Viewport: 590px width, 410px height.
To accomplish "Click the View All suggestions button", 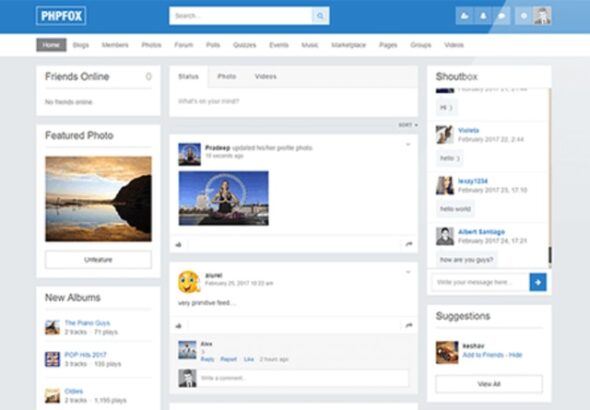I will point(489,384).
